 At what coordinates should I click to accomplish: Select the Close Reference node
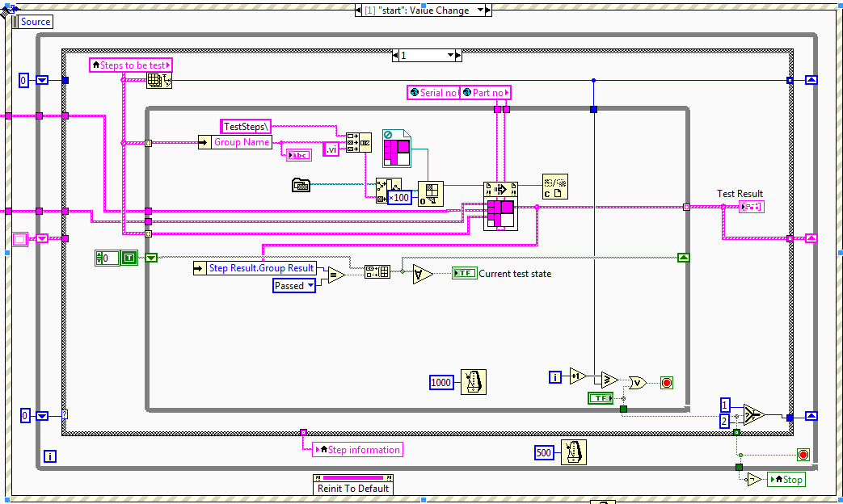pyautogui.click(x=555, y=187)
